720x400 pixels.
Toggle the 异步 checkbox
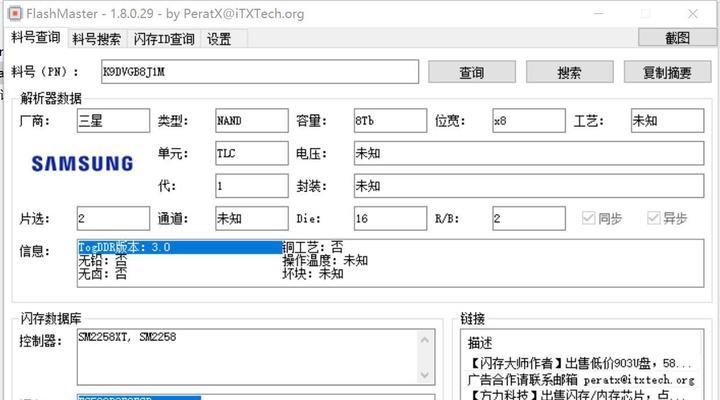667,218
